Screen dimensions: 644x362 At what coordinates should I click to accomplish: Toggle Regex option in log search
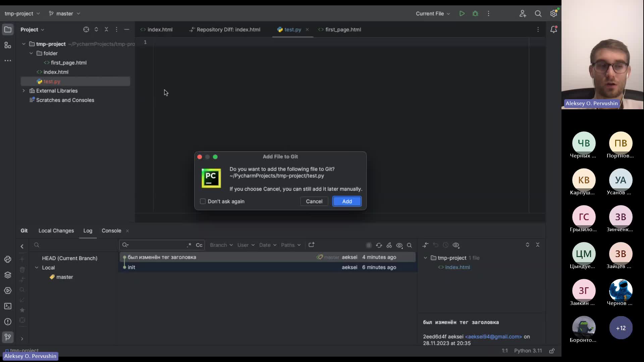pyautogui.click(x=189, y=245)
